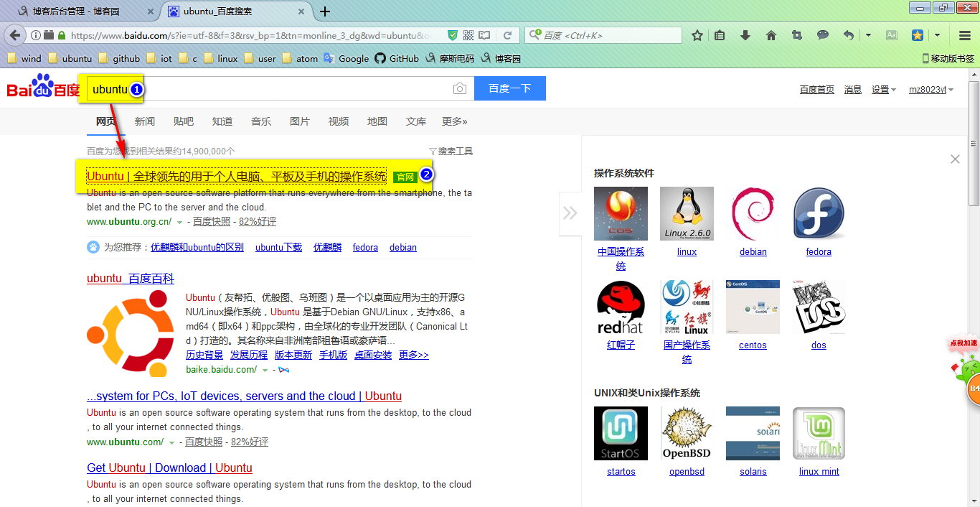Image resolution: width=980 pixels, height=507 pixels.
Task: Open the ubuntu_百度百科 result
Action: click(131, 279)
